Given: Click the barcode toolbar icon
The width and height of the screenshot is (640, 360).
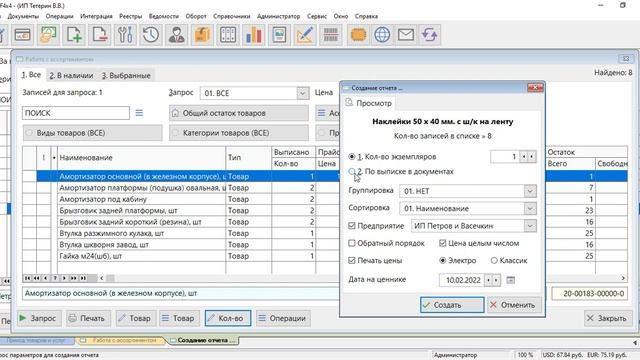Looking at the screenshot, I should [331, 35].
